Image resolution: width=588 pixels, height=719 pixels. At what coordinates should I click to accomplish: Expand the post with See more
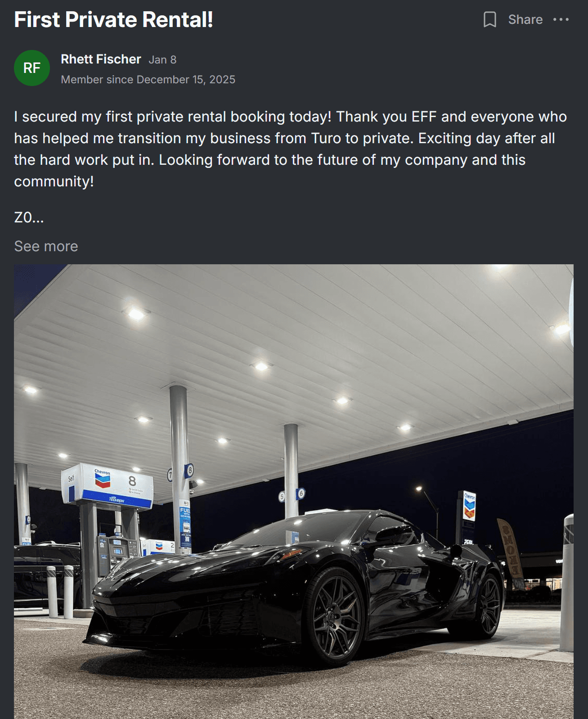46,246
